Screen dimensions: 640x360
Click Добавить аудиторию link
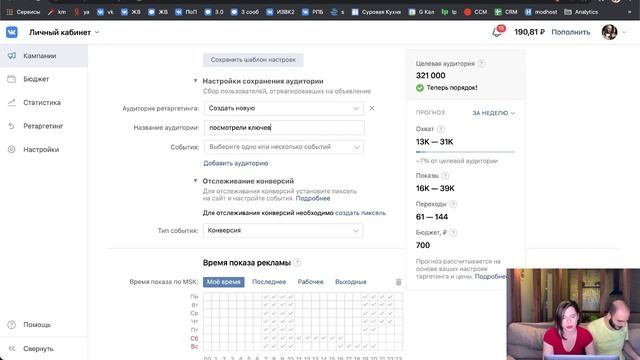[x=236, y=163]
